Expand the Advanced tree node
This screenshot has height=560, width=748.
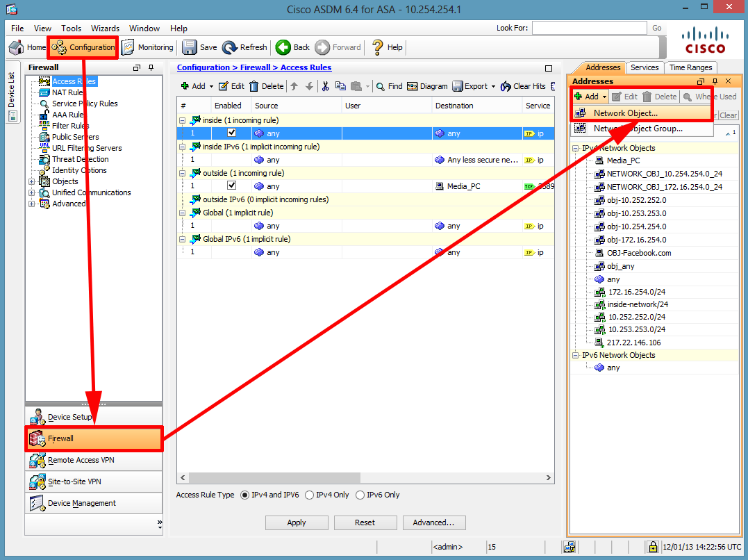31,204
